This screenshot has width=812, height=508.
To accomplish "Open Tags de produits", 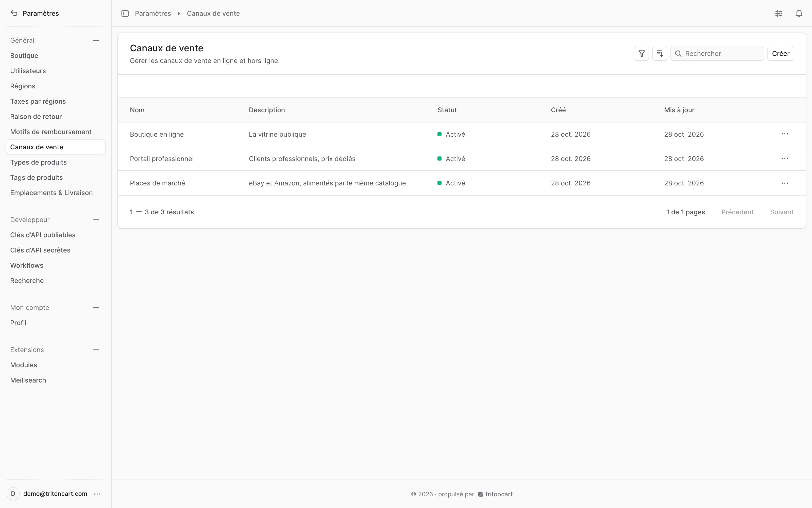I will coord(55,177).
